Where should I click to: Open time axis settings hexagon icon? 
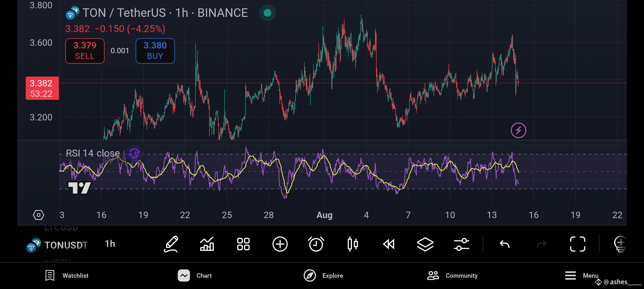[39, 215]
